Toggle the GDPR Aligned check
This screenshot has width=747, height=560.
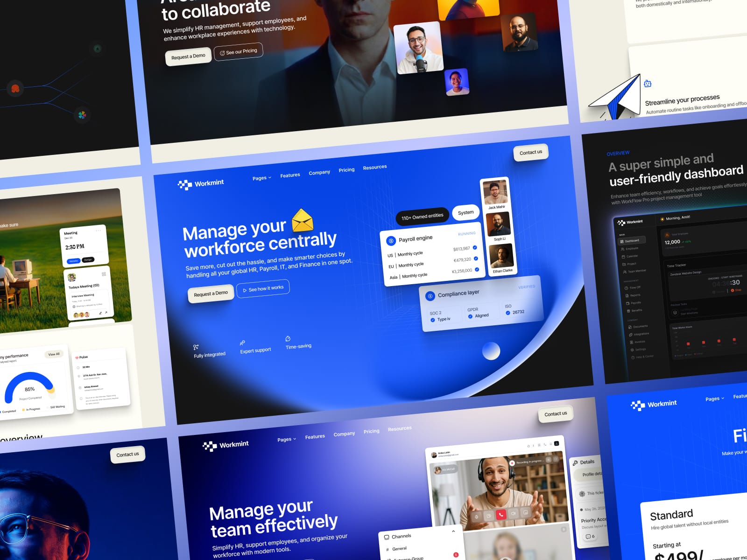pyautogui.click(x=470, y=316)
